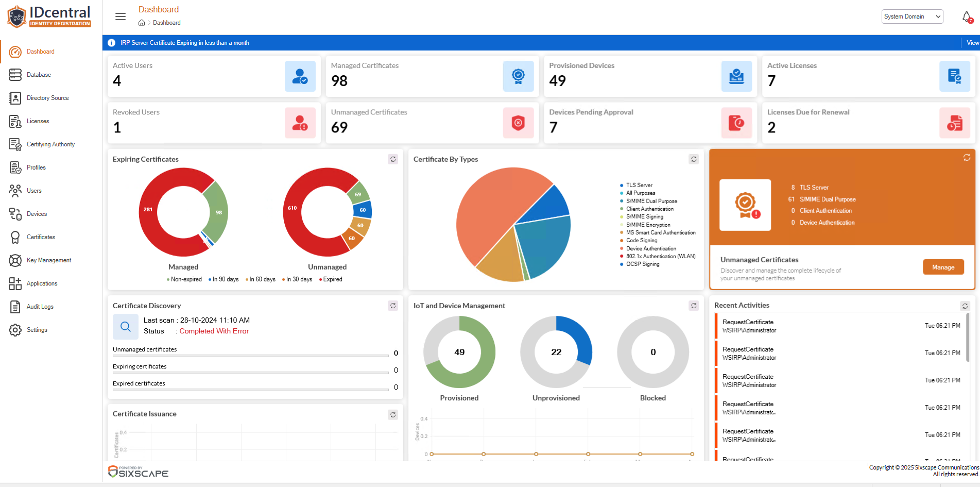Refresh the Recent Activities list

(x=965, y=306)
